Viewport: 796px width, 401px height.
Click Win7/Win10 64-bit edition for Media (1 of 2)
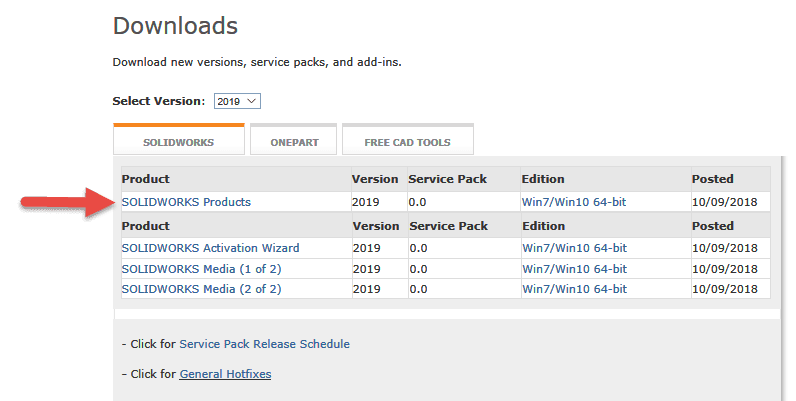tap(575, 269)
